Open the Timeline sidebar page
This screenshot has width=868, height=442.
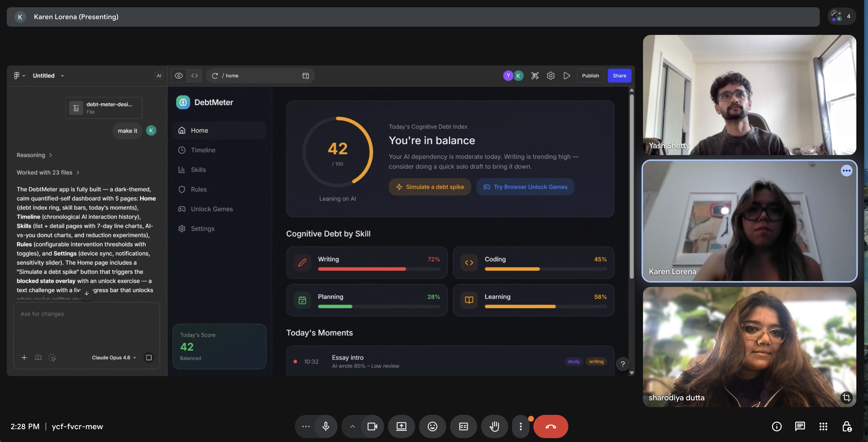click(x=203, y=150)
